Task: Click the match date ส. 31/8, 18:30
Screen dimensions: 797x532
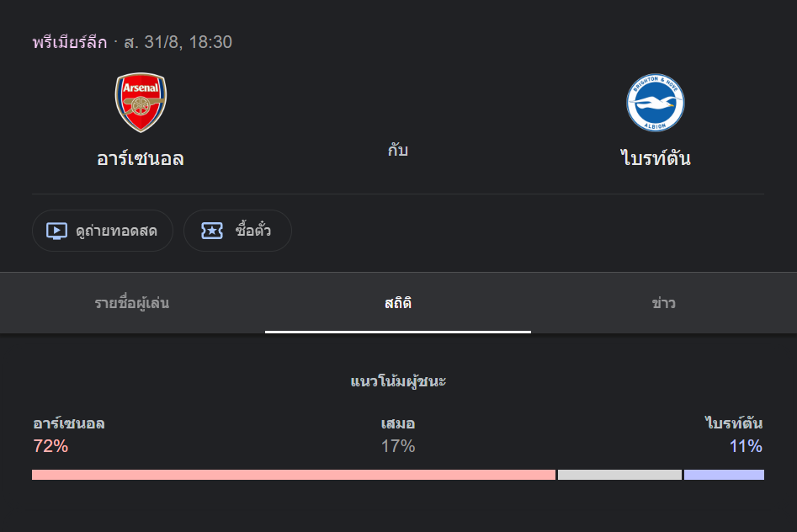Action: (x=178, y=42)
